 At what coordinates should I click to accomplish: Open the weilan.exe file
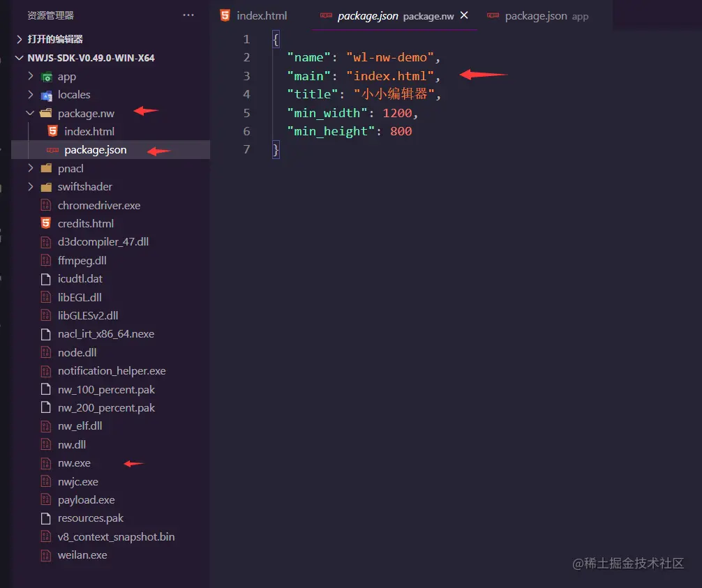point(82,555)
